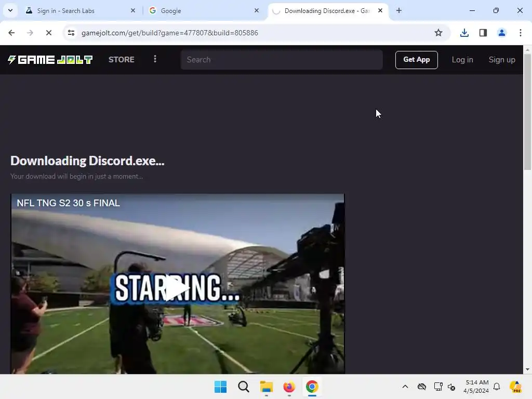View site information icon in address bar
Image resolution: width=532 pixels, height=399 pixels.
[x=71, y=33]
